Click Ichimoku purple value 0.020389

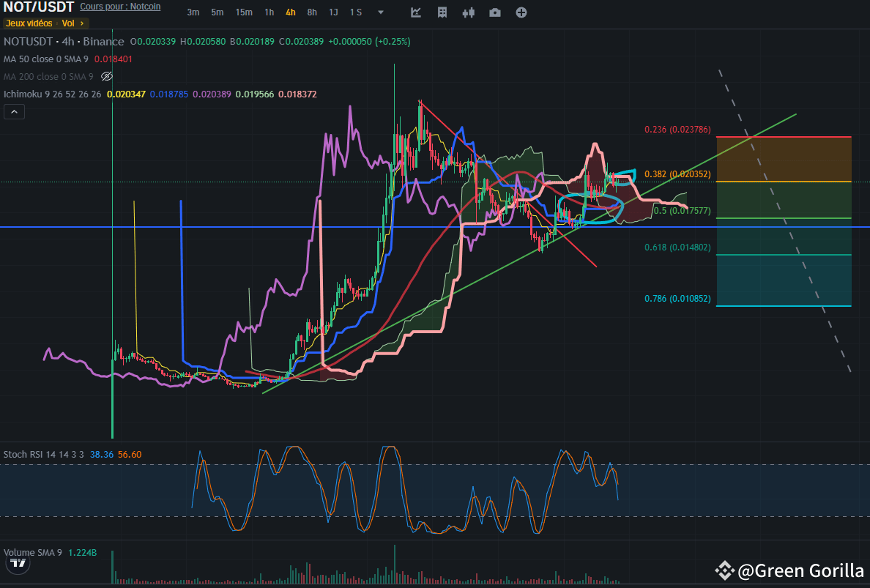click(x=212, y=94)
